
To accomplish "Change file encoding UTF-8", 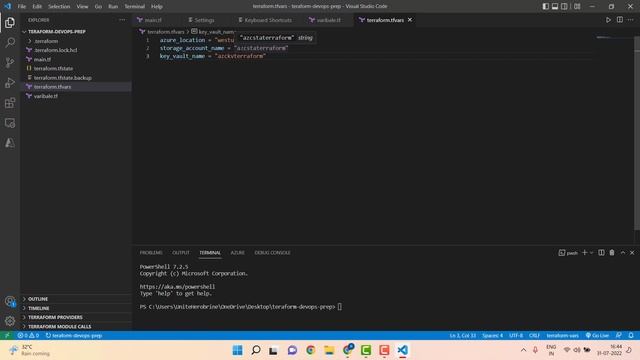I will [516, 336].
